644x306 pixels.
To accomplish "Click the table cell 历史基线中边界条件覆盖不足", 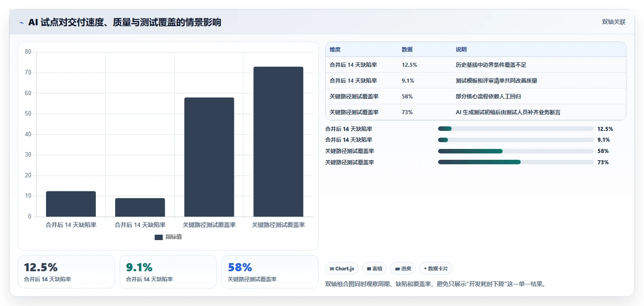I will [491, 65].
